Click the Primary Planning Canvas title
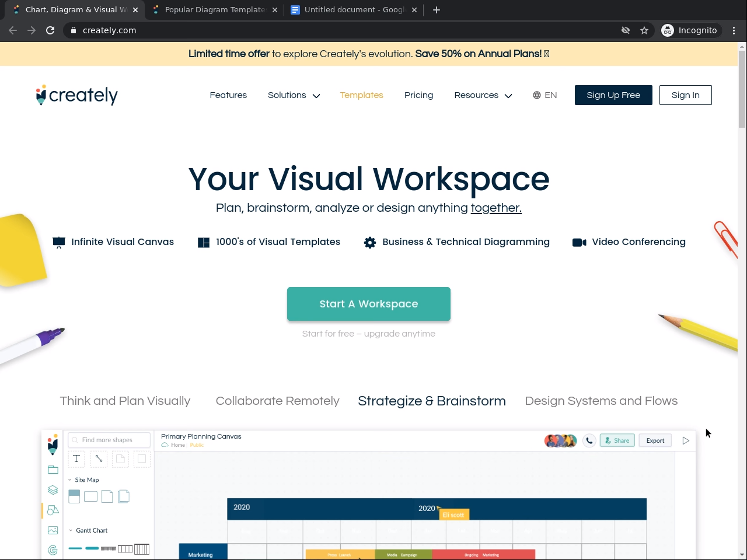Image resolution: width=747 pixels, height=560 pixels. [x=201, y=436]
